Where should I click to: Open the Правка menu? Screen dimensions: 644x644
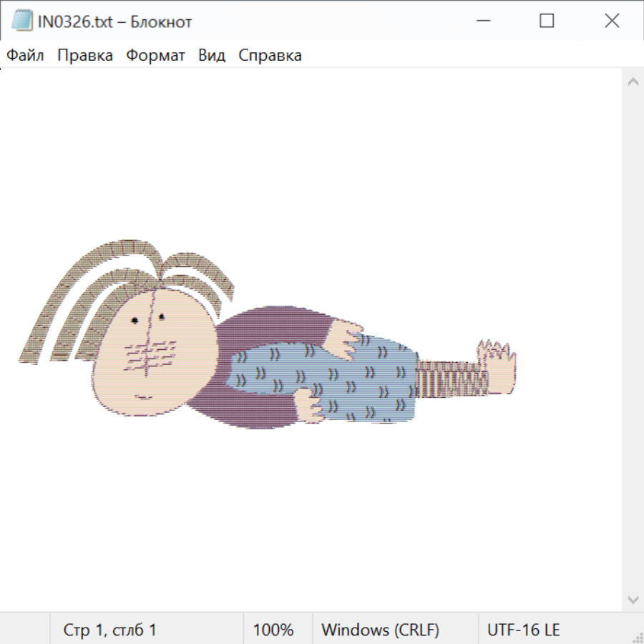84,56
